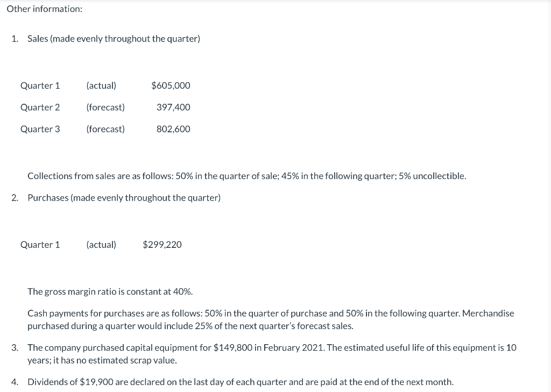Click the Quarter 1 sales amount $605,000
This screenshot has width=551, height=392.
tap(171, 85)
